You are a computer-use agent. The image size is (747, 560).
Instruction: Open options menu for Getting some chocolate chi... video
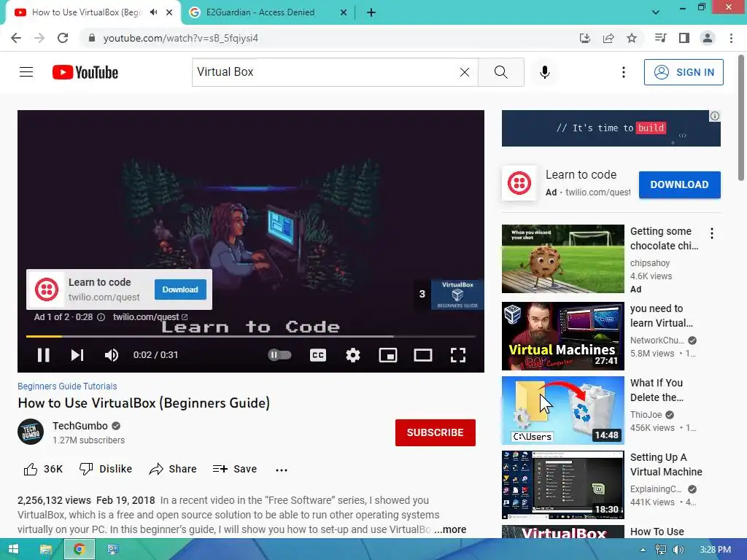tap(712, 233)
